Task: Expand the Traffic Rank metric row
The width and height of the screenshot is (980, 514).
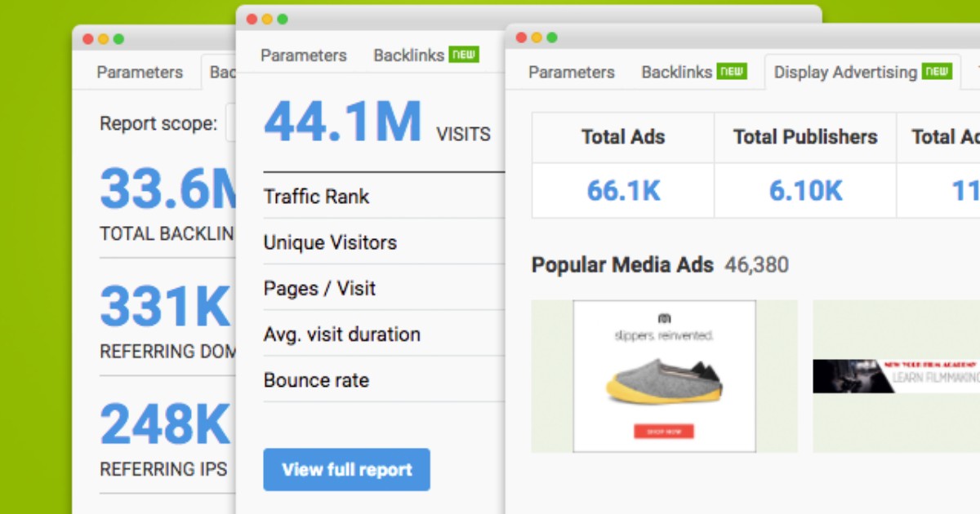Action: (317, 196)
